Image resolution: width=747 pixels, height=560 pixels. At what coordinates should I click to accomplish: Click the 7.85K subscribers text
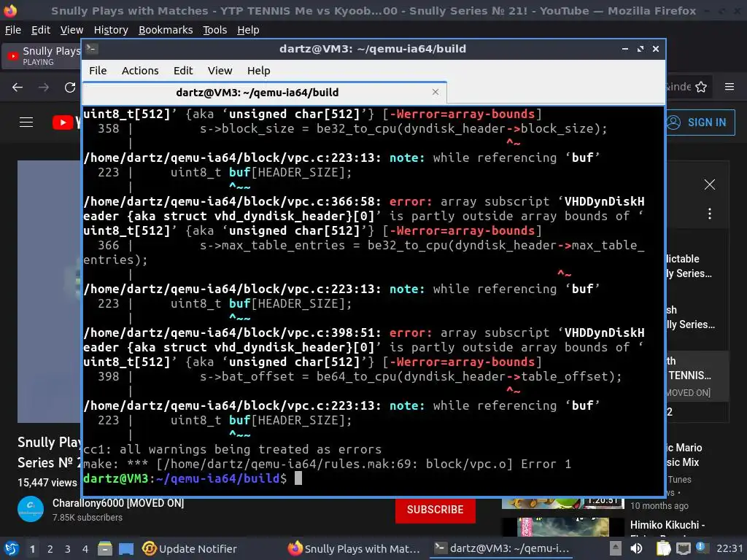pos(88,517)
